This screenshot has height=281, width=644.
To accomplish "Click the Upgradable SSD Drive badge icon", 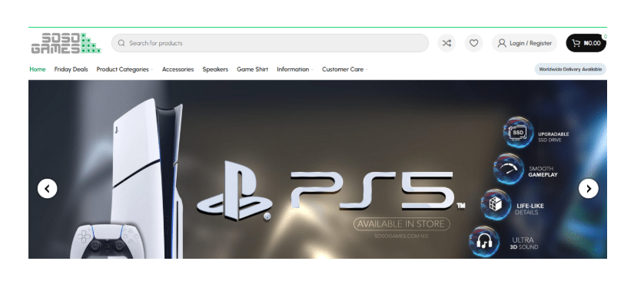I will (518, 132).
